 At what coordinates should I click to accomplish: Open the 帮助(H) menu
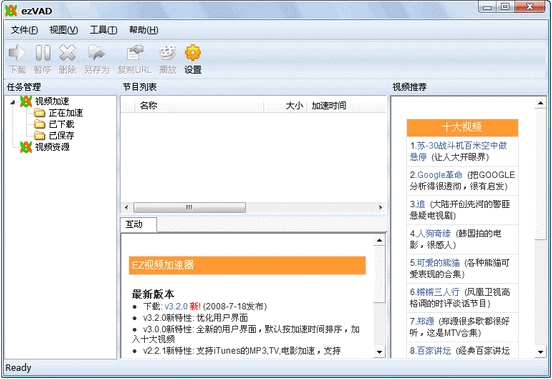144,30
